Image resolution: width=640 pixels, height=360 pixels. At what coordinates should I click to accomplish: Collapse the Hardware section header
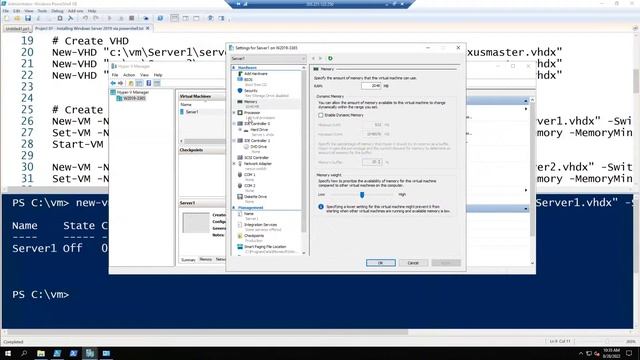(234, 67)
